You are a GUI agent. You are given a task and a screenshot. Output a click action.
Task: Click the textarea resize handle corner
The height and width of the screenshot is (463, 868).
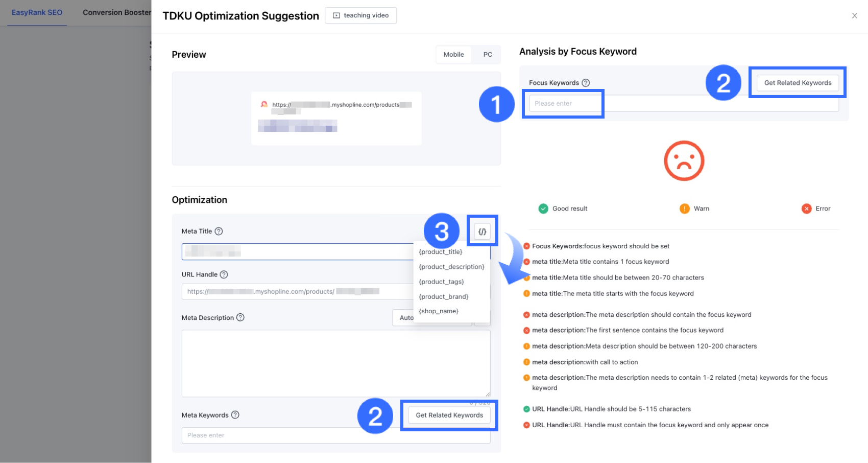coord(488,394)
